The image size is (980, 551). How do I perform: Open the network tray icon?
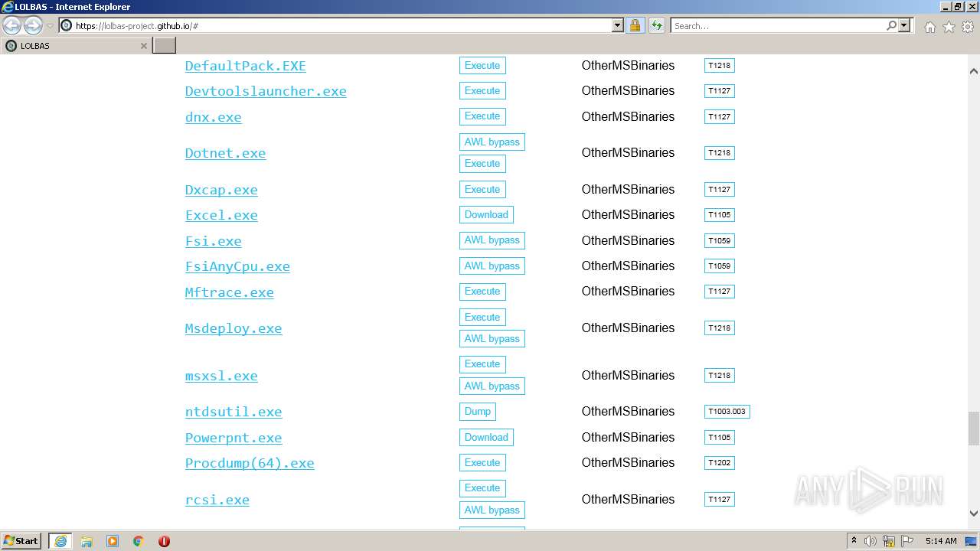coord(889,541)
